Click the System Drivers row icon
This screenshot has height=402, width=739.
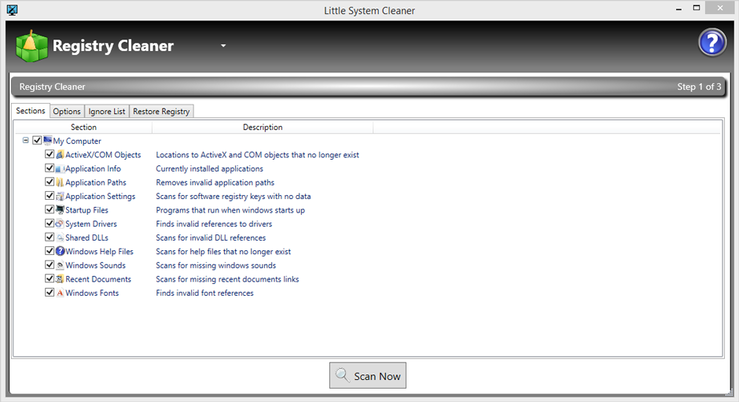60,223
